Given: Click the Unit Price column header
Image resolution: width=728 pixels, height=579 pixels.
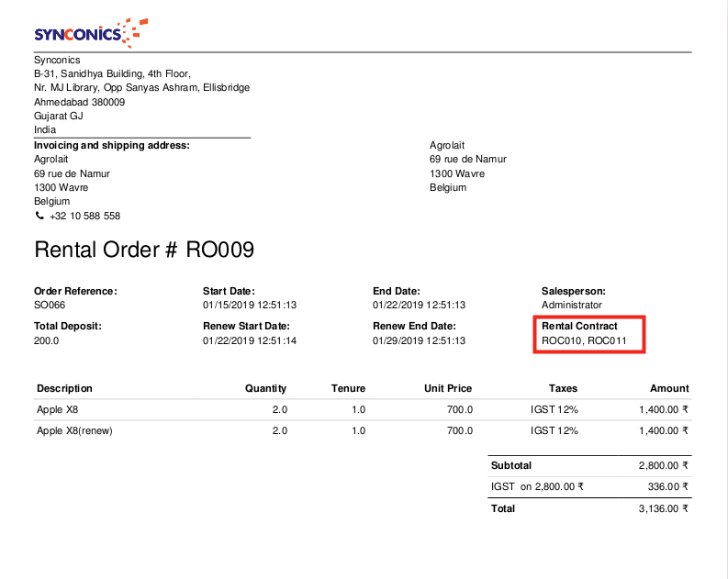Looking at the screenshot, I should [448, 388].
